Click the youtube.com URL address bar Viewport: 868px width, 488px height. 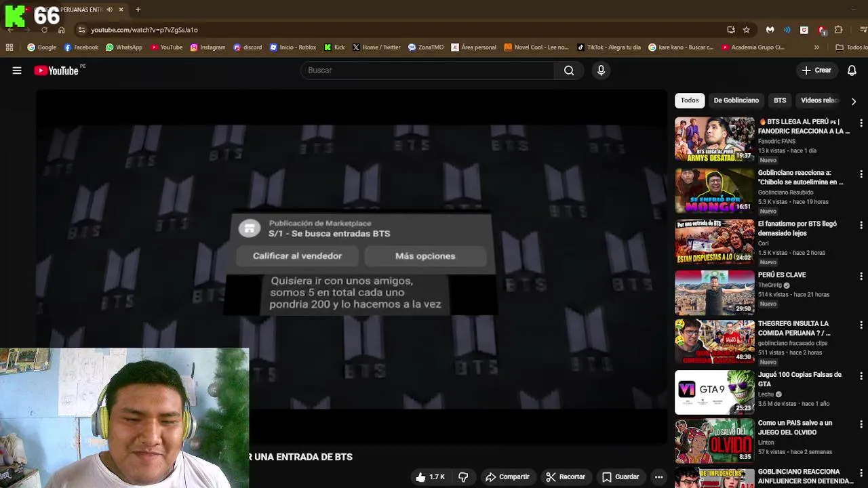[x=144, y=30]
